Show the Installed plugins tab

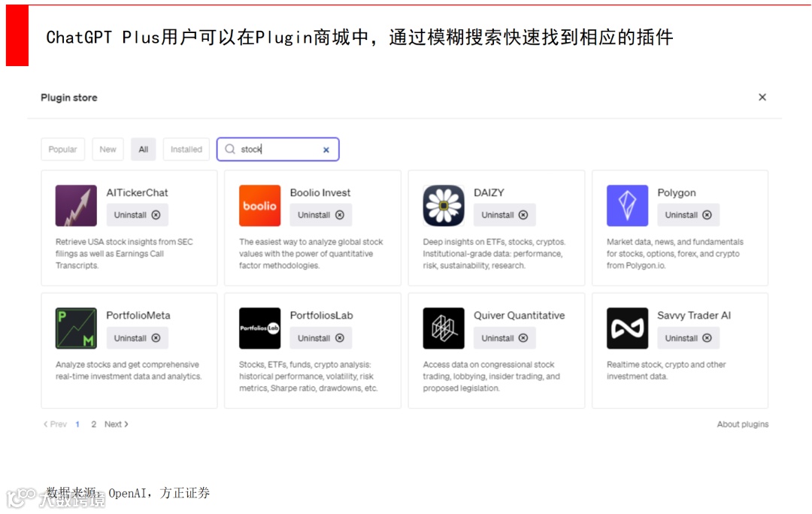click(x=186, y=149)
